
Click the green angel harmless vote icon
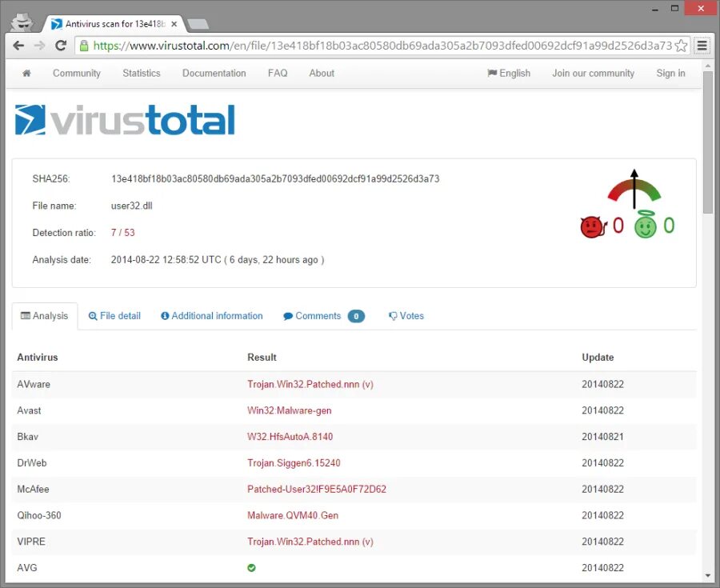(646, 225)
